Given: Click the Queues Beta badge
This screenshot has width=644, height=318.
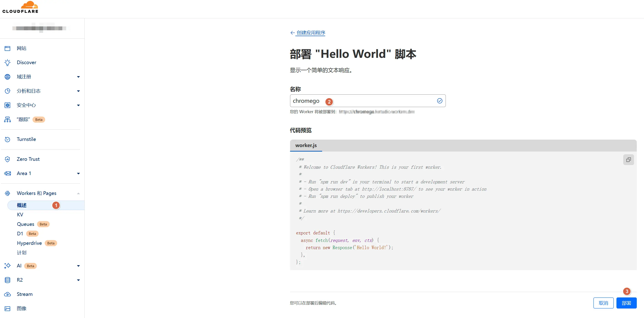Looking at the screenshot, I should click(x=43, y=224).
